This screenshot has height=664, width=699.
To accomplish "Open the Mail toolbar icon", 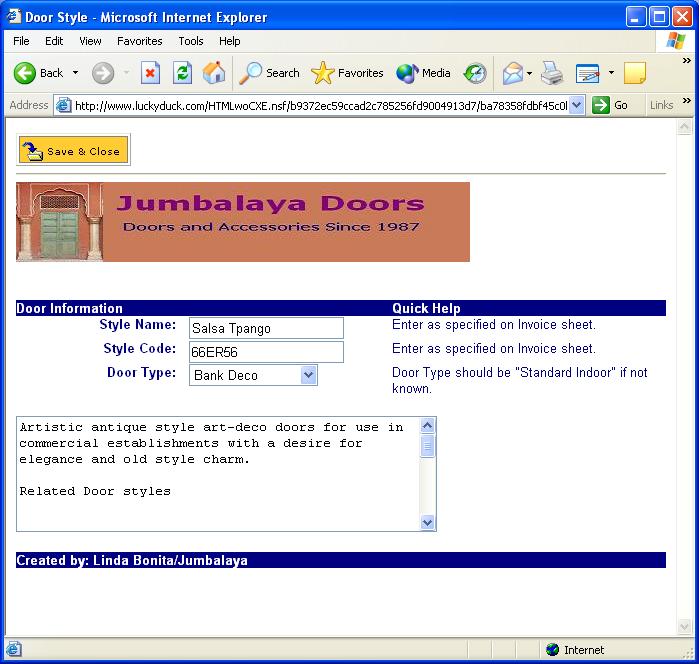I will [x=513, y=73].
